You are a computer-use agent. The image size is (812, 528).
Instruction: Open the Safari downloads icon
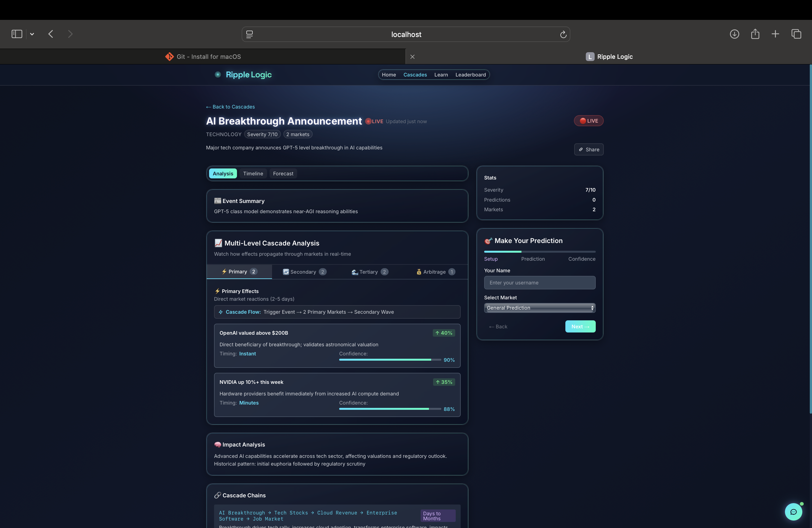click(734, 34)
